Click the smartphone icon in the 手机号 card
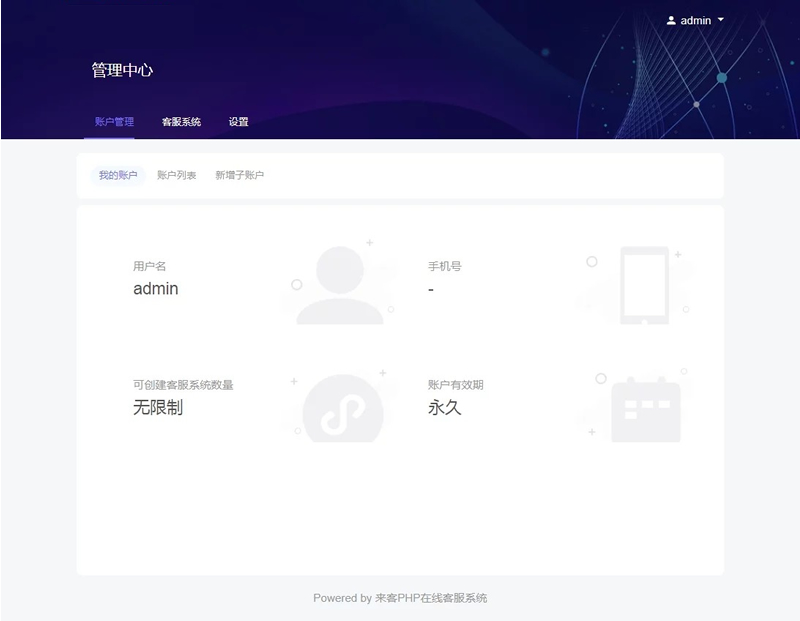Image resolution: width=800 pixels, height=621 pixels. (645, 285)
